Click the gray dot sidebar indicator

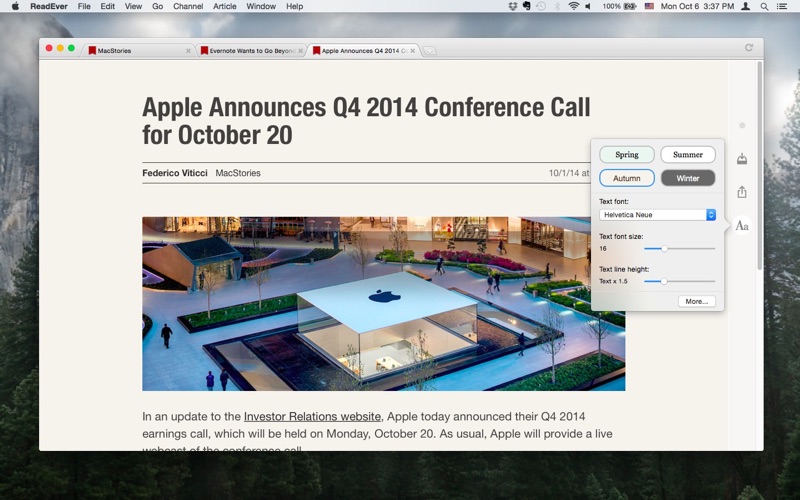click(x=742, y=125)
